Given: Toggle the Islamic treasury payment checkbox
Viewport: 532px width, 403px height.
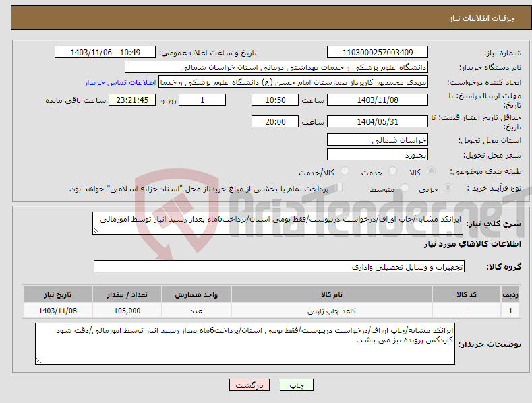Looking at the screenshot, I should [338, 187].
